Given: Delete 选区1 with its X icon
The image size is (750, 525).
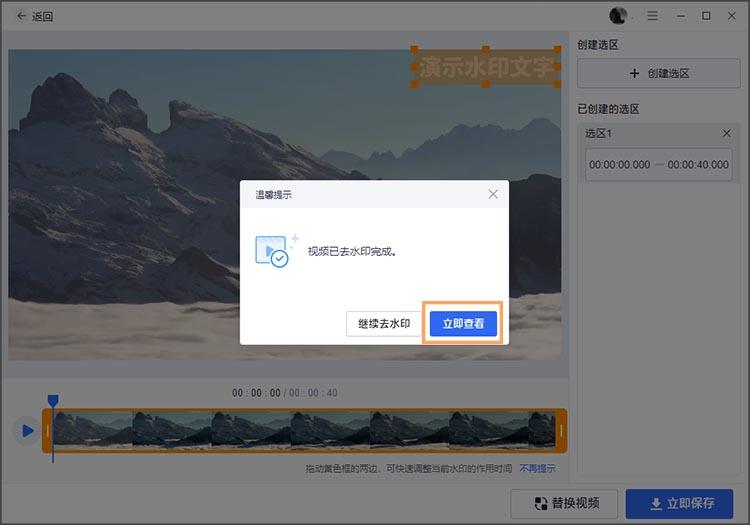Looking at the screenshot, I should pos(727,134).
